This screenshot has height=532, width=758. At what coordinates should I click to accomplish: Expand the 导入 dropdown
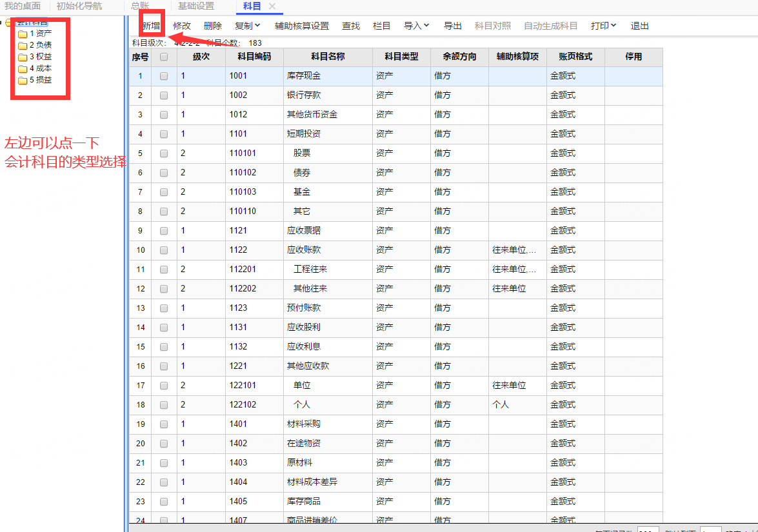point(416,26)
